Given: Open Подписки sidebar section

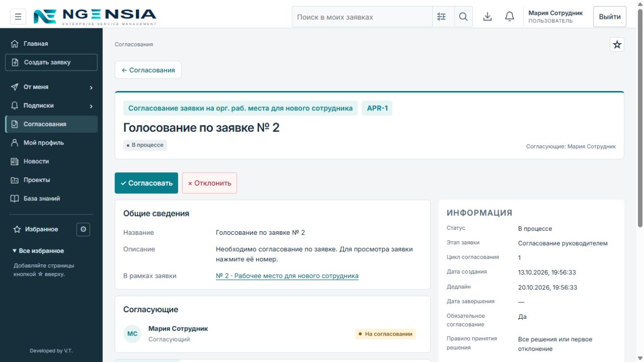Looking at the screenshot, I should pyautogui.click(x=51, y=106).
